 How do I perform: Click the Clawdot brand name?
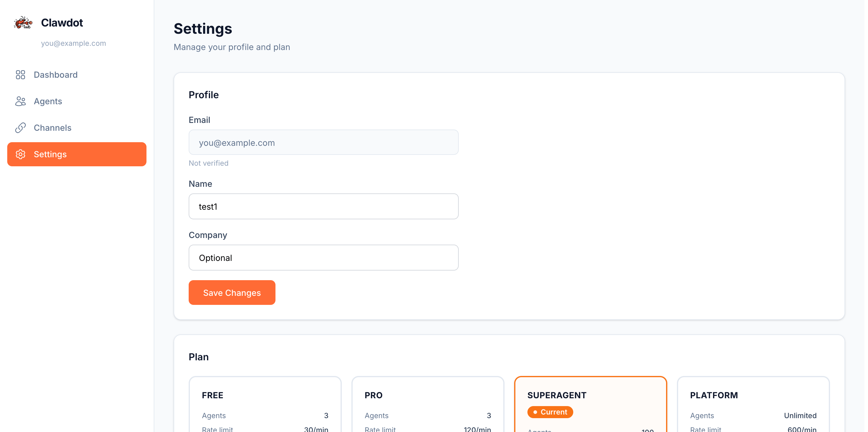coord(62,23)
